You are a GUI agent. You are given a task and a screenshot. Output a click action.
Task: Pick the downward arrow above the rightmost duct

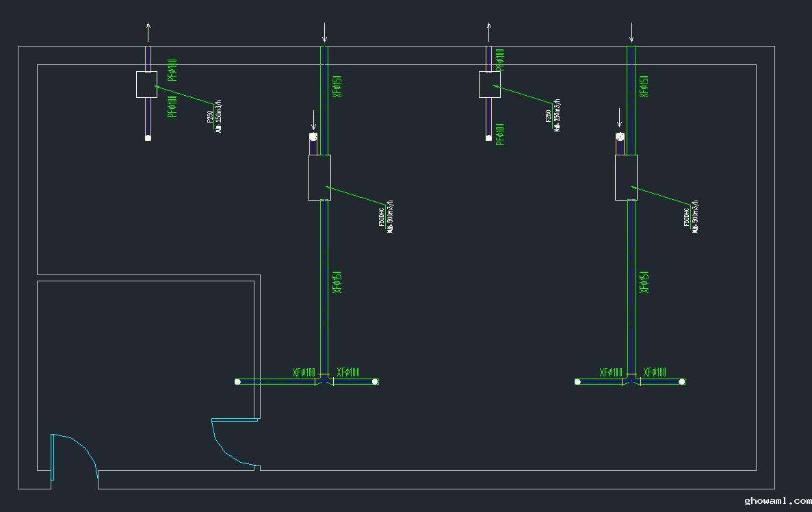click(x=631, y=31)
